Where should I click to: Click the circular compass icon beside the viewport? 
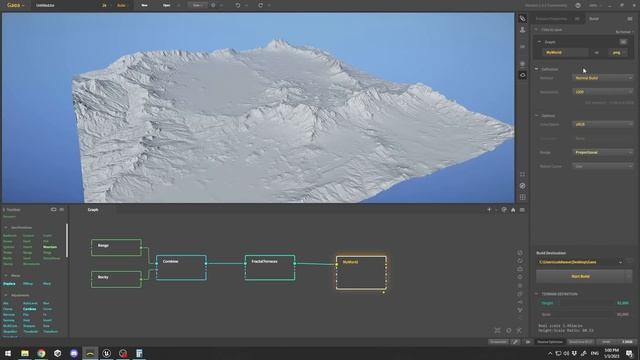[522, 186]
